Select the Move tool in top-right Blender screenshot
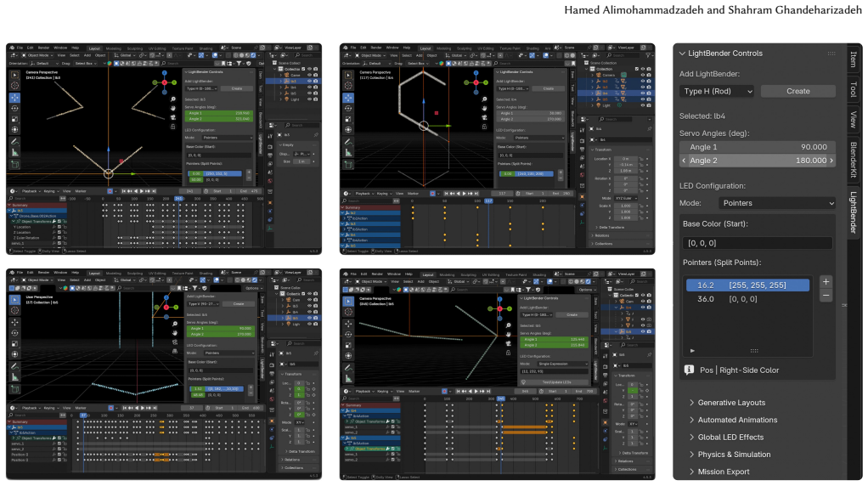The width and height of the screenshot is (868, 486). 348,98
